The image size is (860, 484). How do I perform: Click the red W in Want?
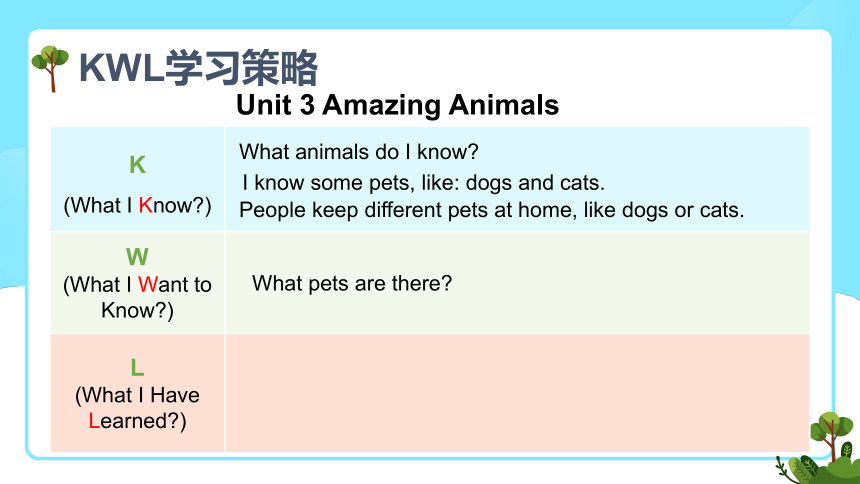tap(148, 285)
